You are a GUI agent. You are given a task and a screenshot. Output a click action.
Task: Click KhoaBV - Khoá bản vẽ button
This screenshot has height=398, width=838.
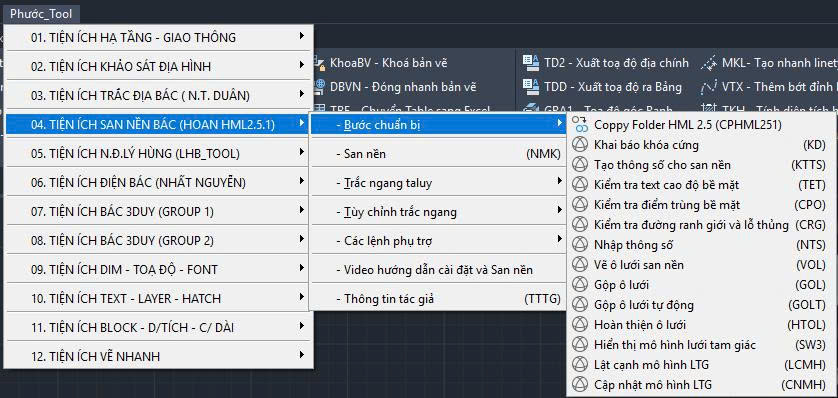(x=381, y=63)
